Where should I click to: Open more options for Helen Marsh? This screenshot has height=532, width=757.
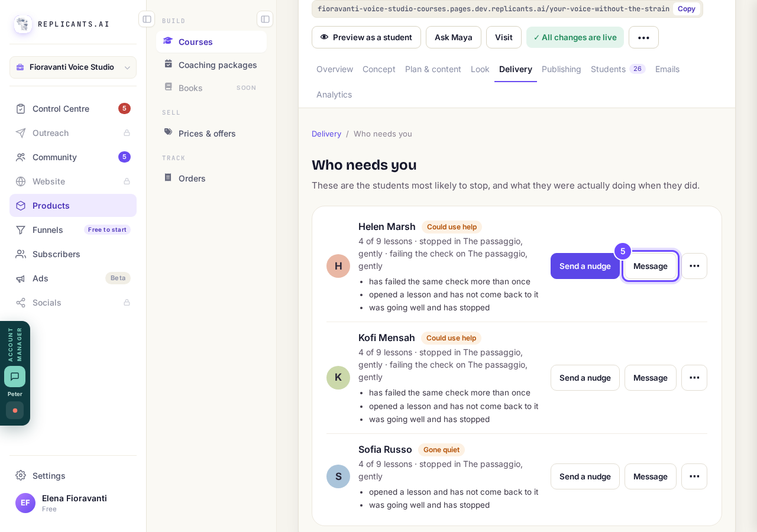(694, 266)
